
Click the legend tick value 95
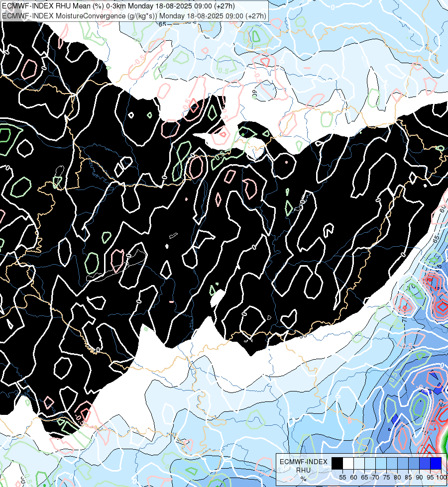(430, 478)
